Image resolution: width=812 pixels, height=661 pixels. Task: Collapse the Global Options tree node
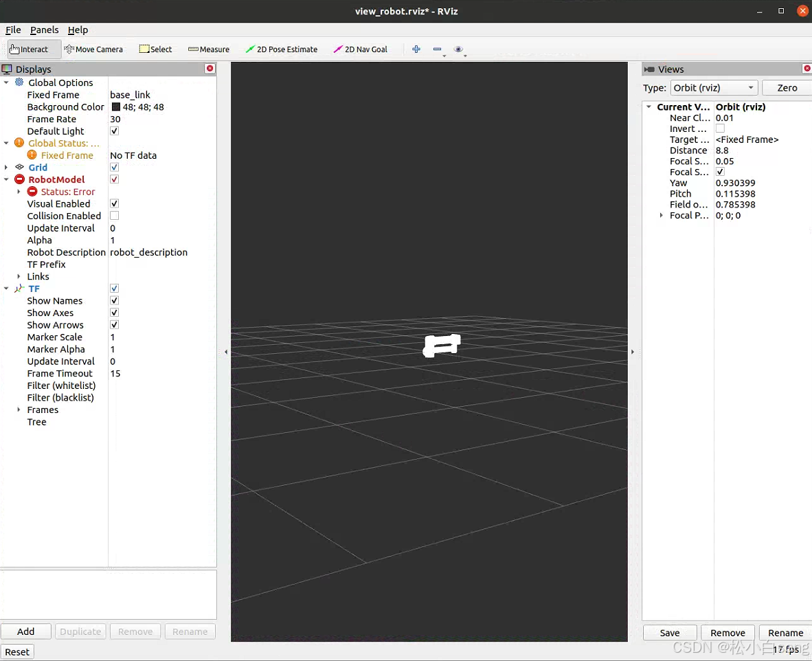(x=6, y=82)
